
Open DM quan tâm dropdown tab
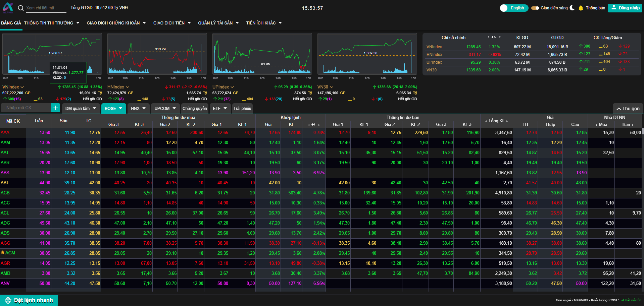[x=81, y=109]
